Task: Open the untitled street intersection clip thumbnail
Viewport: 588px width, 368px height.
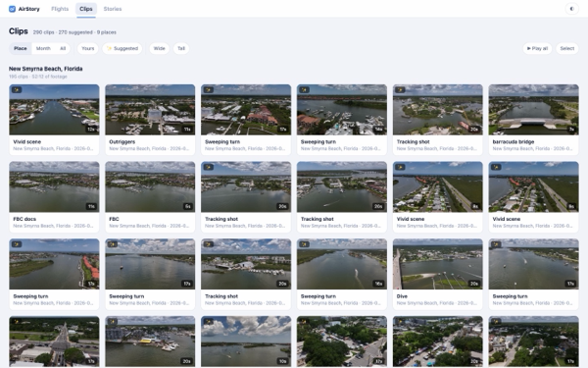Action: [x=54, y=342]
